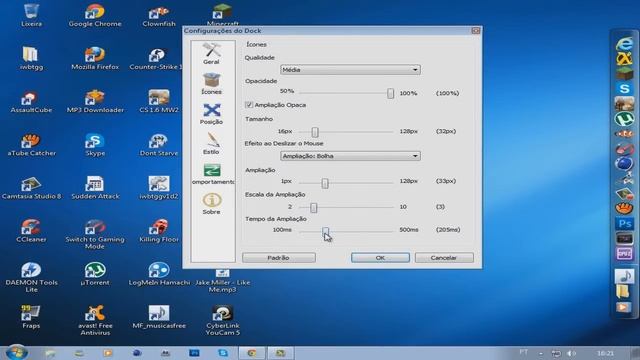Open Clownfish from the right dock
Screen dimensions: 640x360
click(624, 134)
